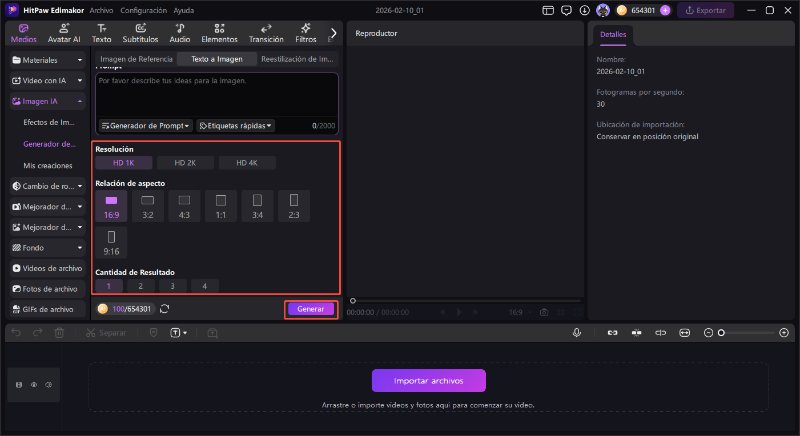This screenshot has height=436, width=800.
Task: Open the Transición tool
Action: (x=266, y=33)
